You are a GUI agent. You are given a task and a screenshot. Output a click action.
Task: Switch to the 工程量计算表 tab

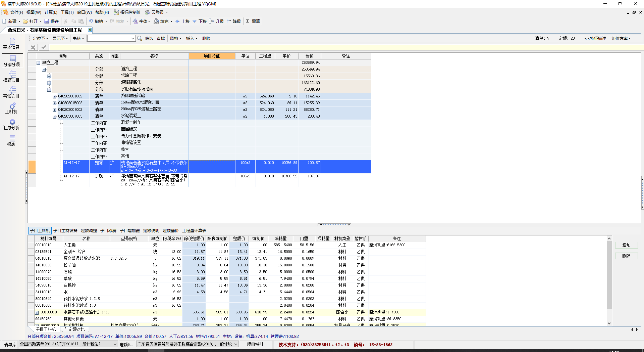[194, 231]
